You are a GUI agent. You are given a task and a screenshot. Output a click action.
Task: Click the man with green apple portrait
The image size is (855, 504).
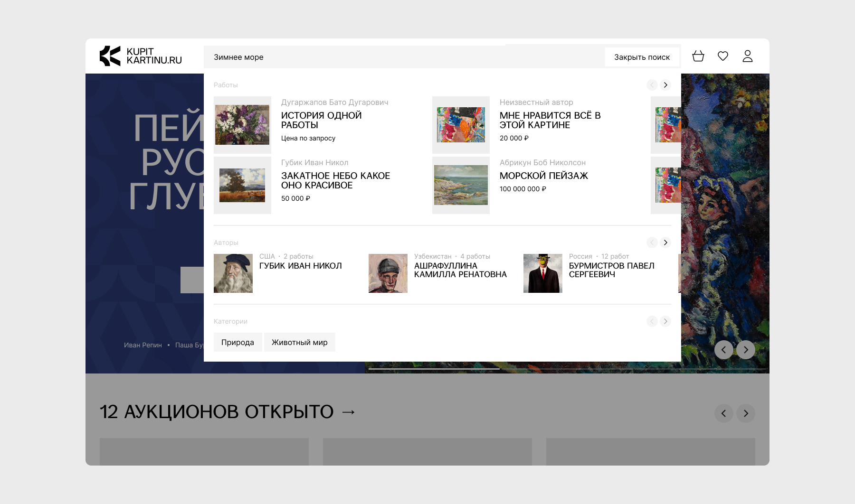[x=543, y=273]
